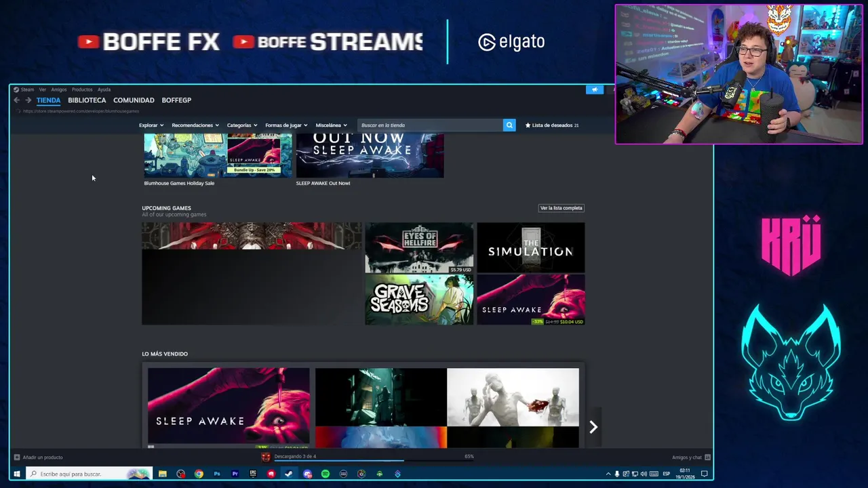Click the volume icon in system tray
The image size is (868, 488).
[644, 474]
